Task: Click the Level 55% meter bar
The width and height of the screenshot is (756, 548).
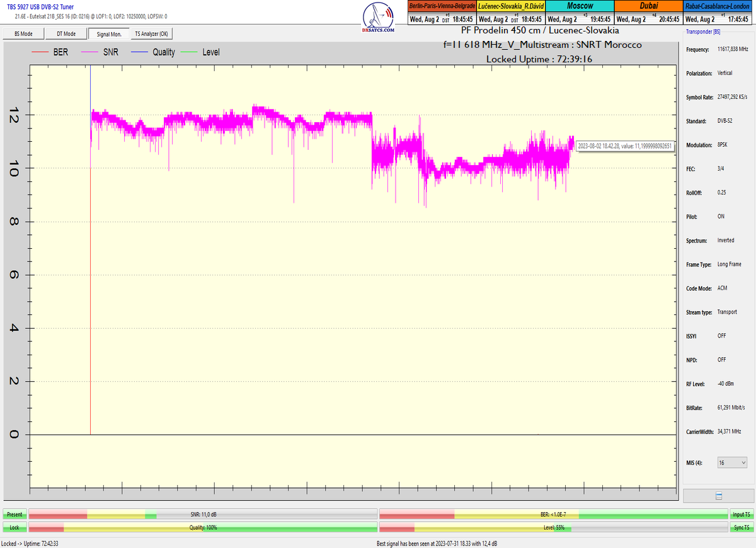Action: pyautogui.click(x=553, y=527)
